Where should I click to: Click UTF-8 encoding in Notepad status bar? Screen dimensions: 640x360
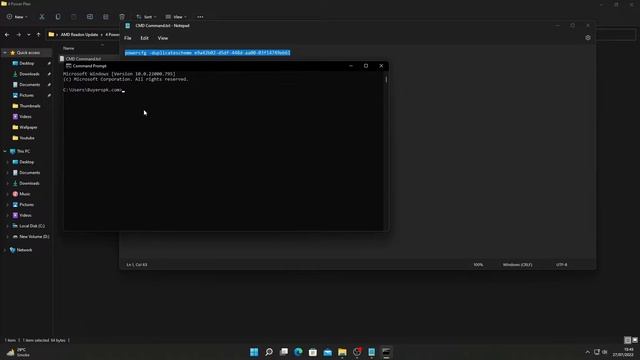pos(561,264)
